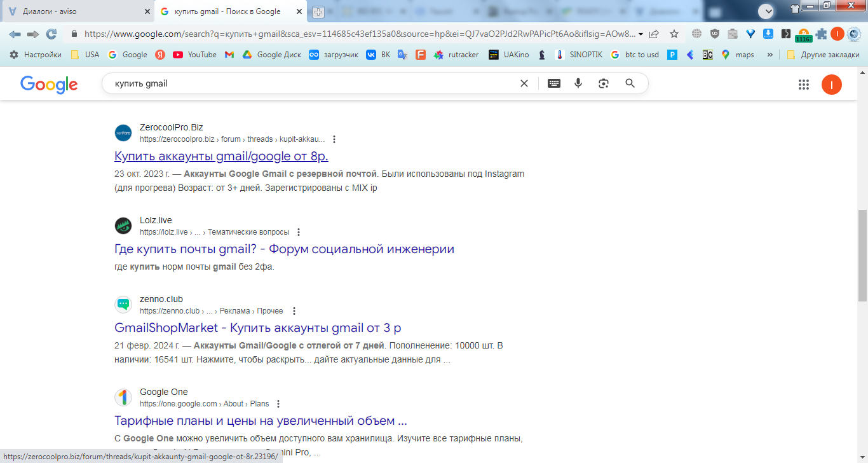Open the uBlock Origin shield extension
Screen dimensions: 868x463
(715, 34)
